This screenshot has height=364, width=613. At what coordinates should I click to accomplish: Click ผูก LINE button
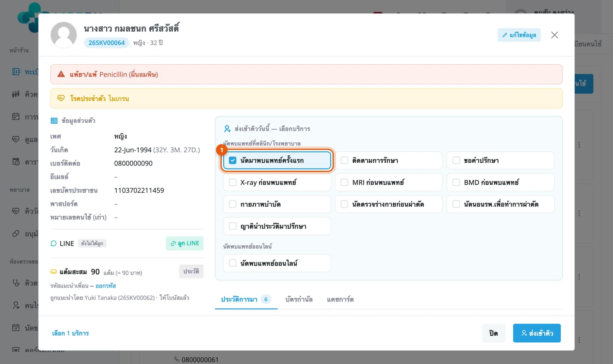tap(185, 243)
